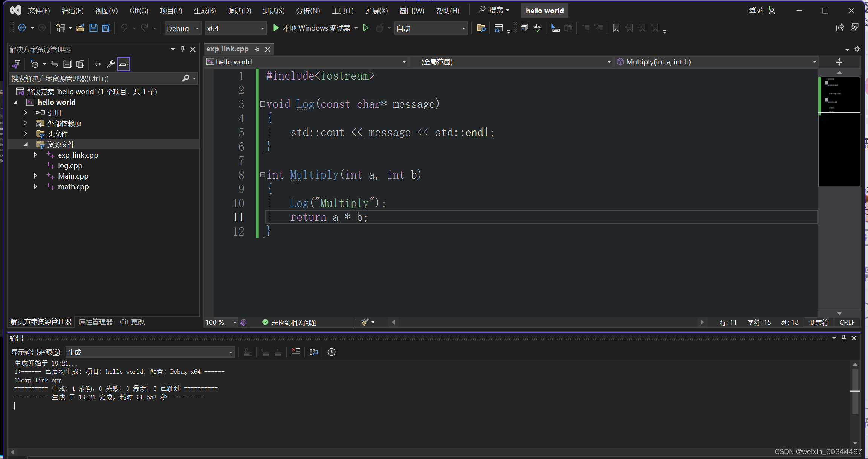Screen dimensions: 868x459
Task: Switch to the Git 更改 tab
Action: pyautogui.click(x=132, y=322)
